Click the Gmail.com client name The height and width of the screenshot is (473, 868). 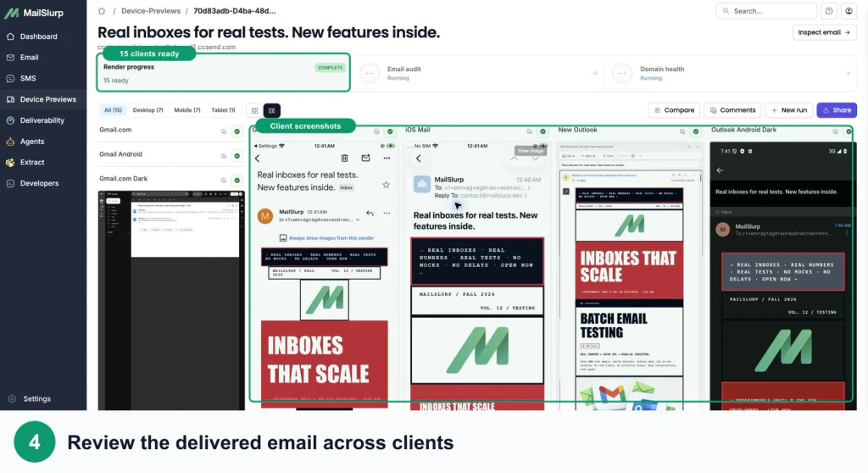115,131
